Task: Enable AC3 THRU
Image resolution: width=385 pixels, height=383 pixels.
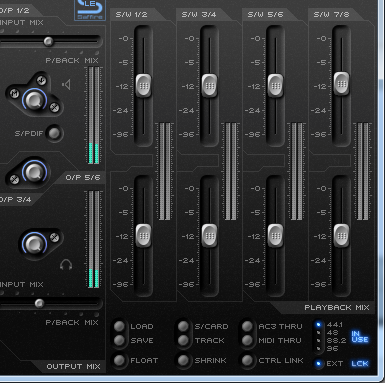Action: (247, 326)
